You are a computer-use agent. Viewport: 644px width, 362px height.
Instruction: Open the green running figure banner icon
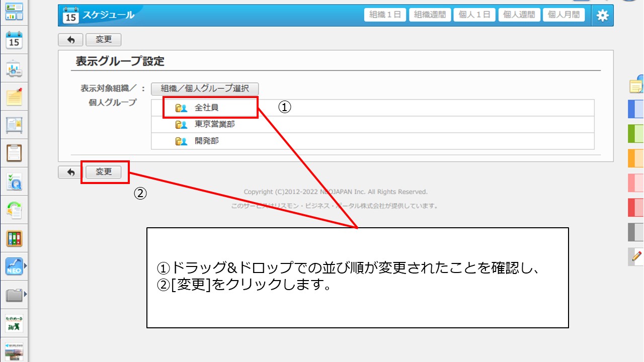pos(14,323)
